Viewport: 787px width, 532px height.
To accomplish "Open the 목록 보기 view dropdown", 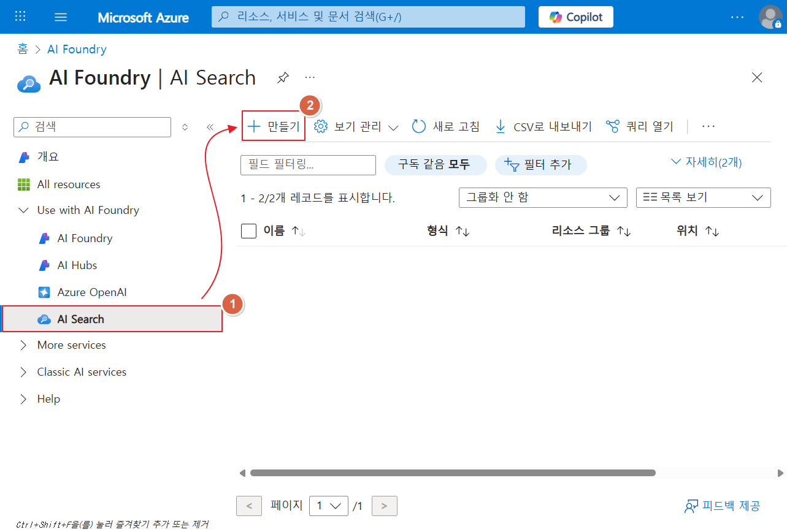I will coord(704,197).
